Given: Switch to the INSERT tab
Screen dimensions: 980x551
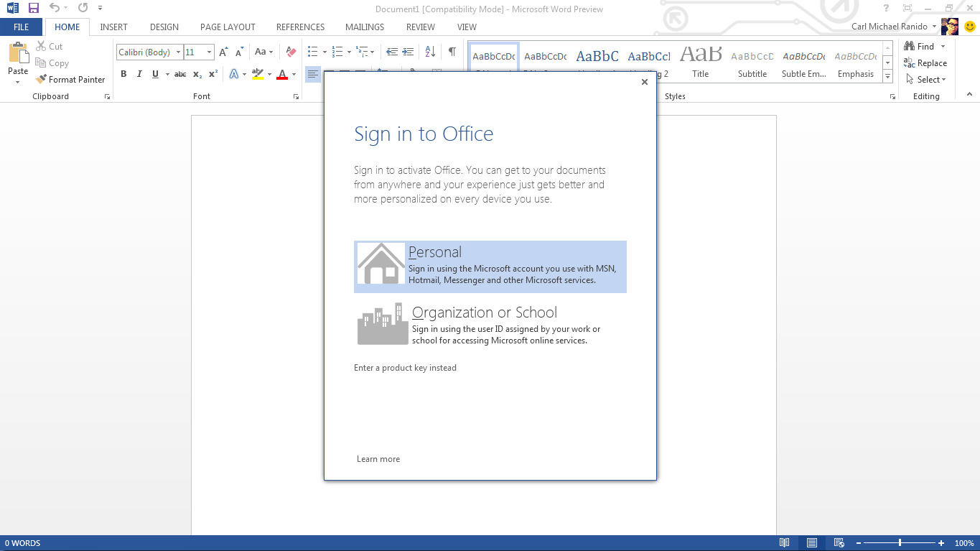Looking at the screenshot, I should (113, 27).
